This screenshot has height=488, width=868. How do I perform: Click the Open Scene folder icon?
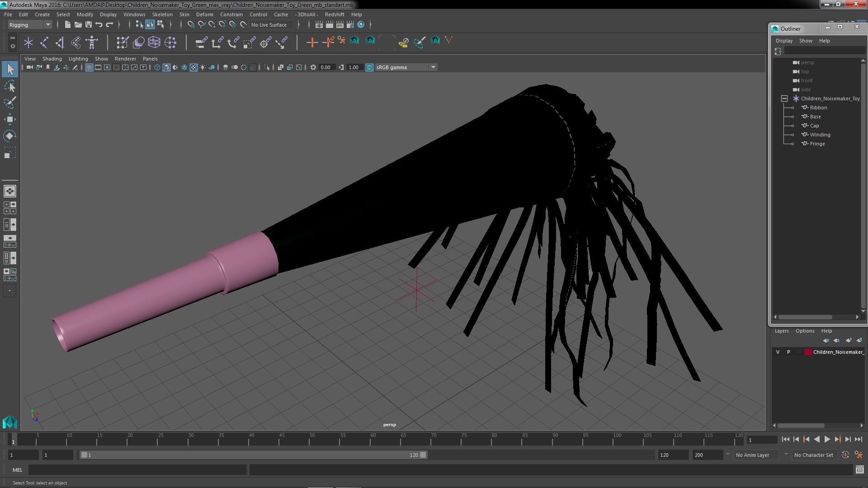[x=78, y=24]
